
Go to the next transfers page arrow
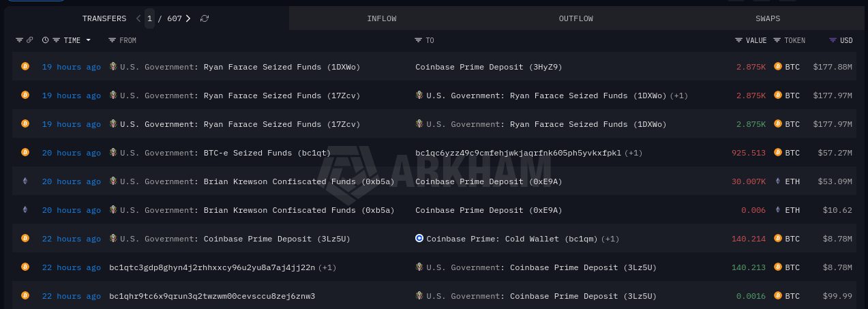tap(188, 18)
